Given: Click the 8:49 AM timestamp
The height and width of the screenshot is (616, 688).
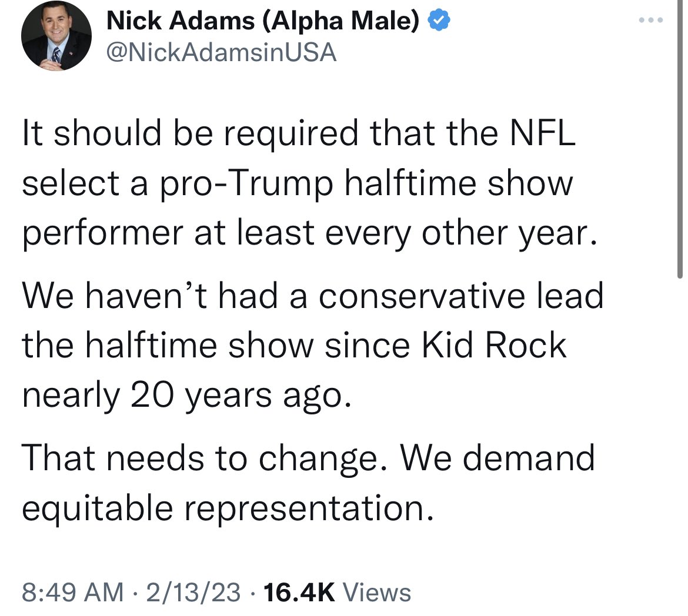Looking at the screenshot, I should point(72,592).
